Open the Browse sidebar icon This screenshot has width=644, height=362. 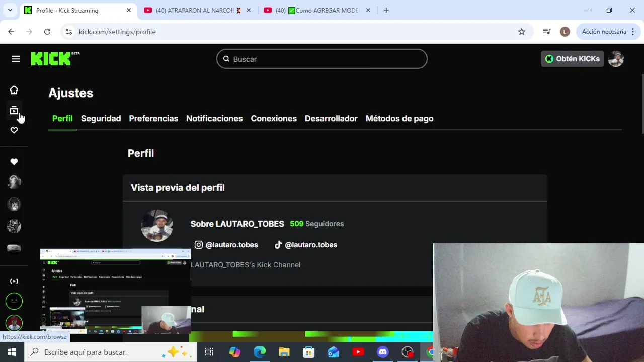[14, 110]
